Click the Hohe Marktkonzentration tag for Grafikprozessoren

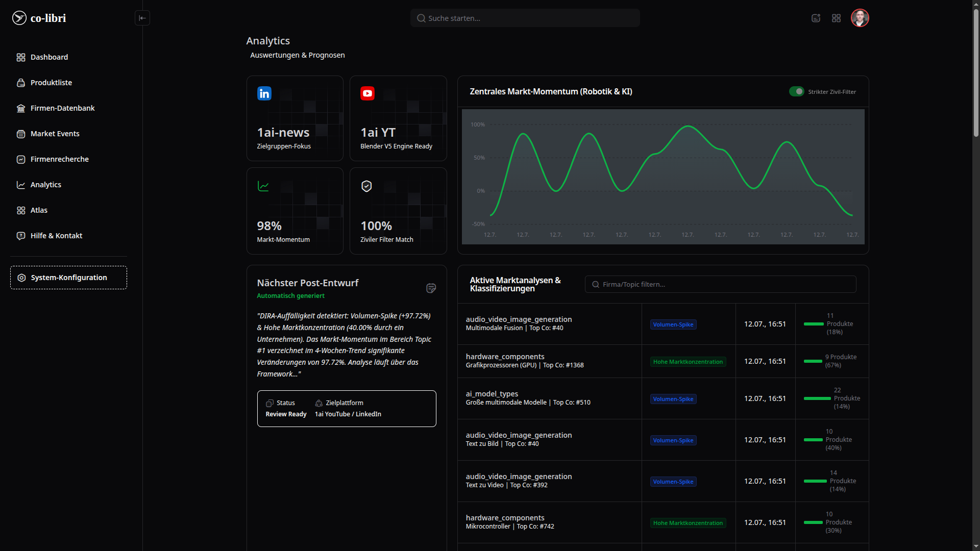pyautogui.click(x=688, y=362)
